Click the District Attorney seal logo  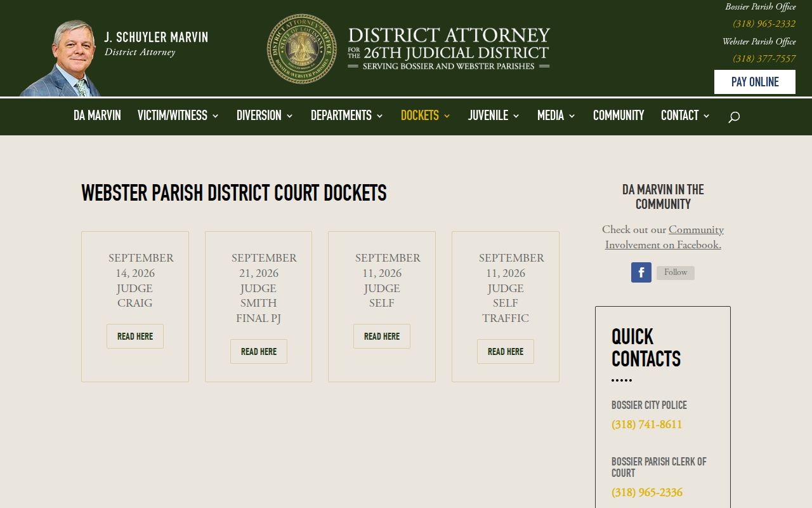tap(302, 49)
